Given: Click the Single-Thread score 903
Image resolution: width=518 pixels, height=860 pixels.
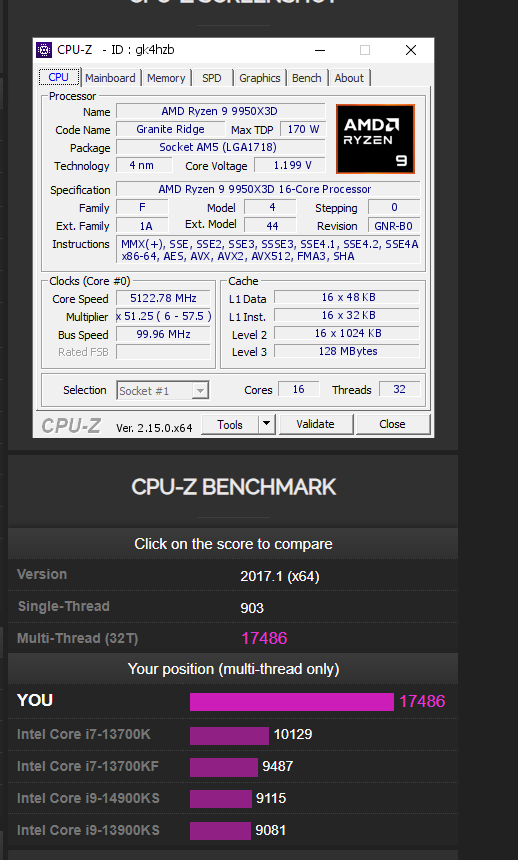Looking at the screenshot, I should pos(252,608).
